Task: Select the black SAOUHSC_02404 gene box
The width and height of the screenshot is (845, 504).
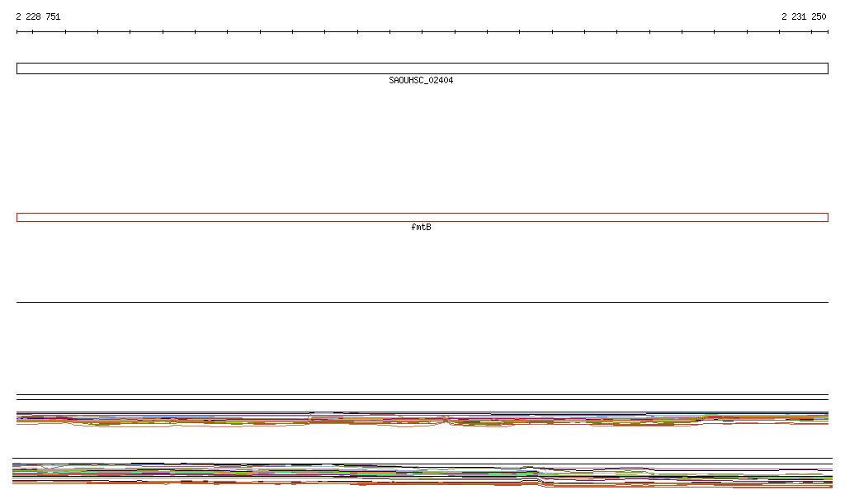Action: tap(422, 68)
